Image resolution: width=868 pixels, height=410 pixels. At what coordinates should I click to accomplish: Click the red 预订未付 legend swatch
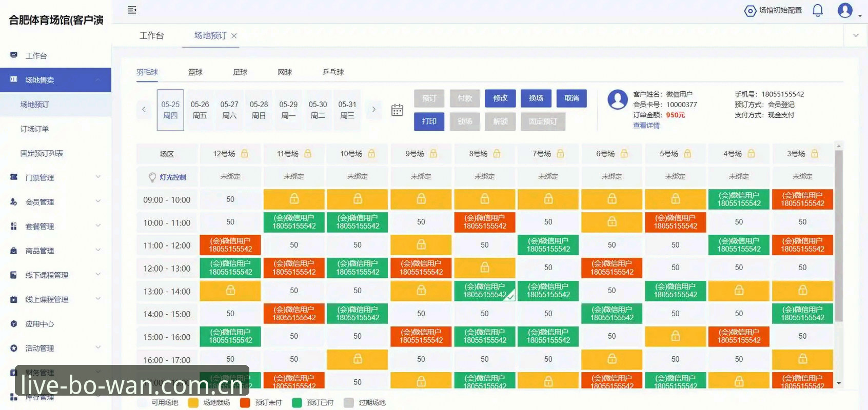click(x=245, y=403)
